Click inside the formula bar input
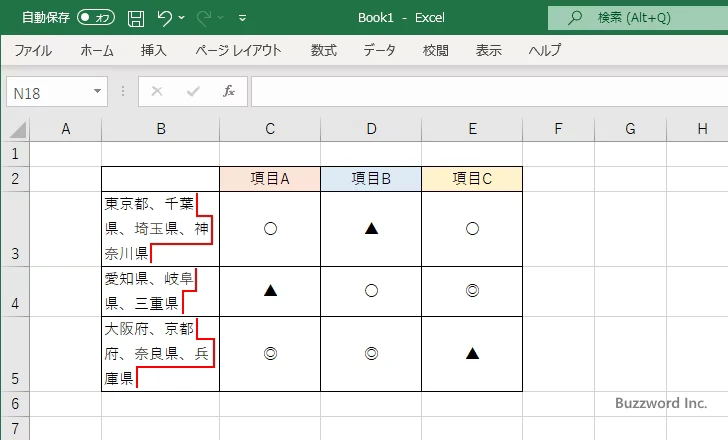 pyautogui.click(x=480, y=91)
